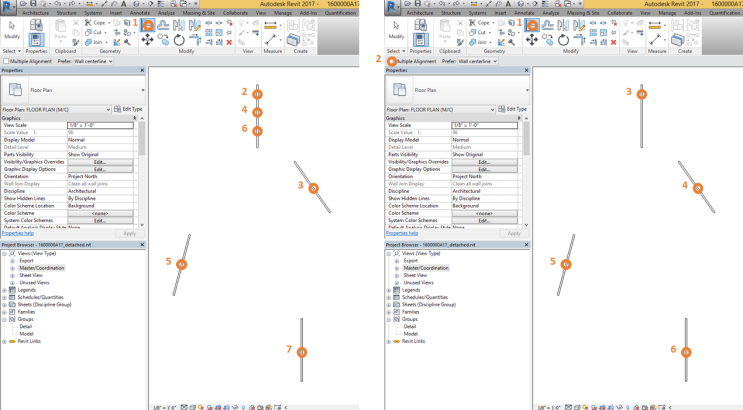Click Text A icon in right window toolbar
Image resolution: width=743 pixels, height=410 pixels.
pos(508,4)
